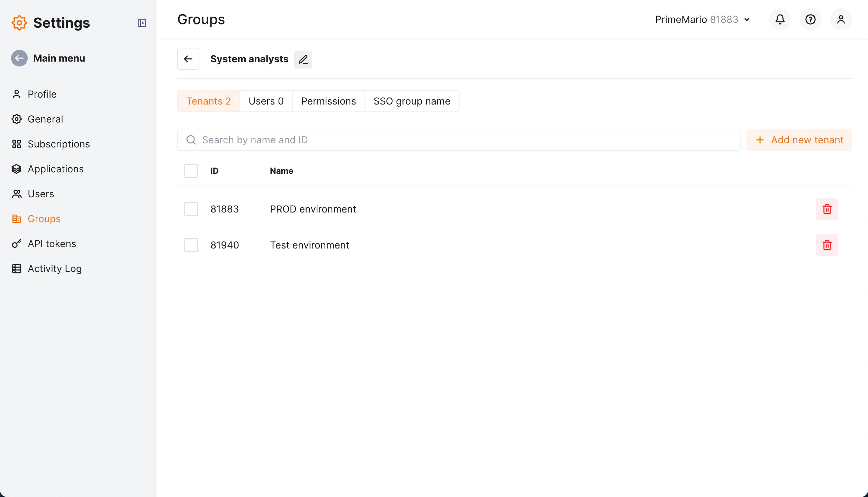
Task: Delete the Test environment tenant
Action: pos(827,245)
